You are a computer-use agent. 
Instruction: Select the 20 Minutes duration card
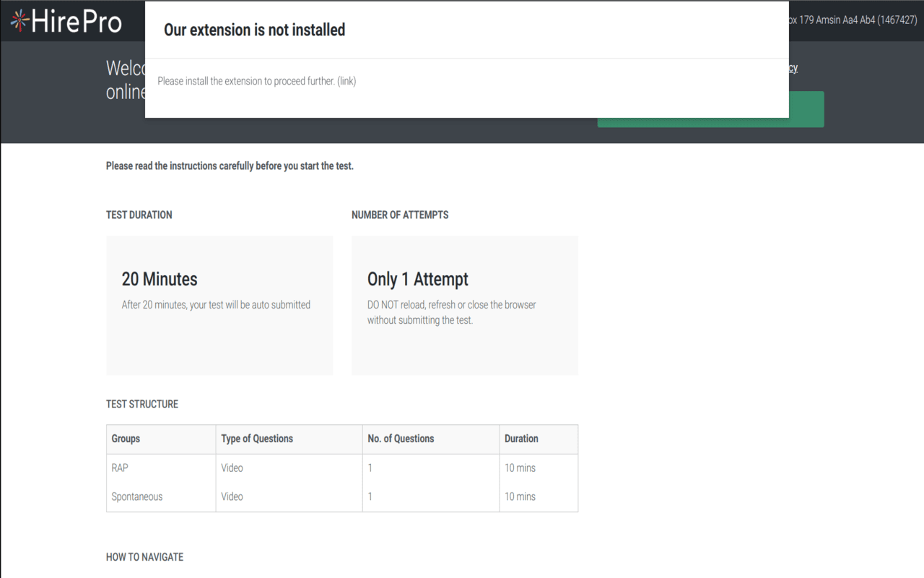(x=219, y=305)
